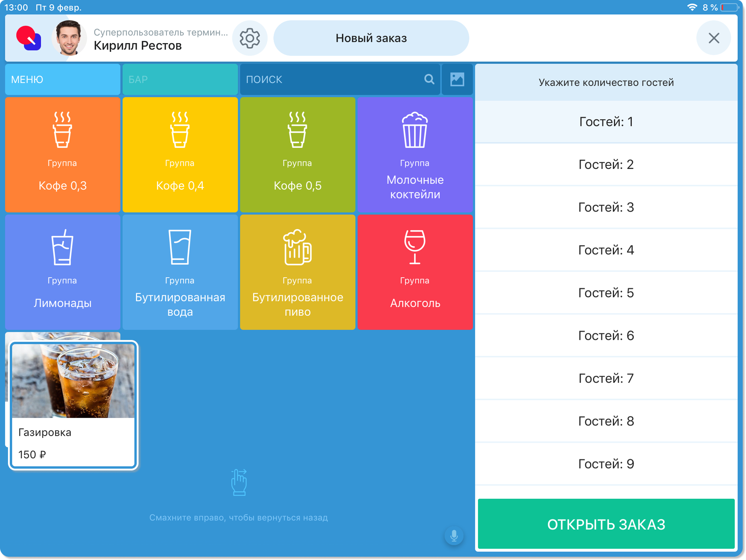Open the Алкоголь wine glass group
The width and height of the screenshot is (746, 560).
(x=415, y=272)
